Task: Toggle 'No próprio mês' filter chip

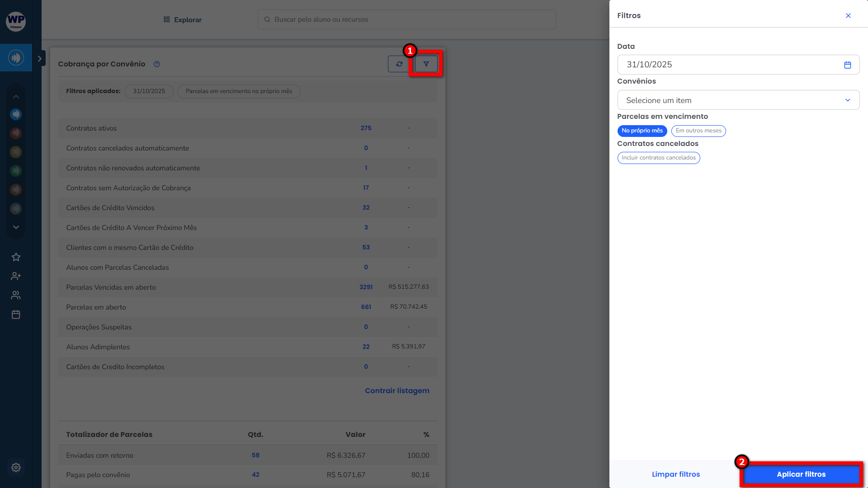Action: [642, 131]
